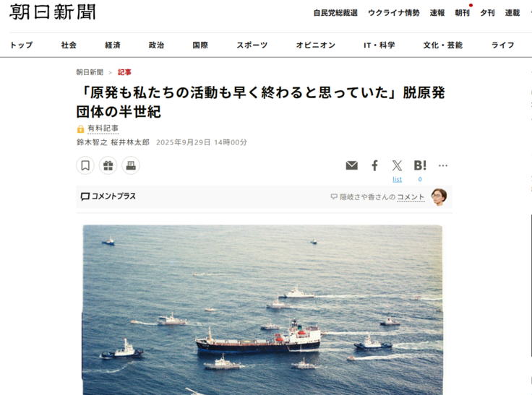Click the 朝日新聞 logo
Viewport: 532px width, 395px height.
(53, 12)
